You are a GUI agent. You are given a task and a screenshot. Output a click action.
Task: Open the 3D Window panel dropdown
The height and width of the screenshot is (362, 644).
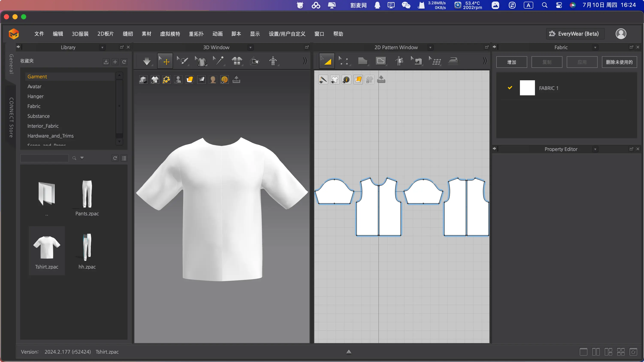251,47
